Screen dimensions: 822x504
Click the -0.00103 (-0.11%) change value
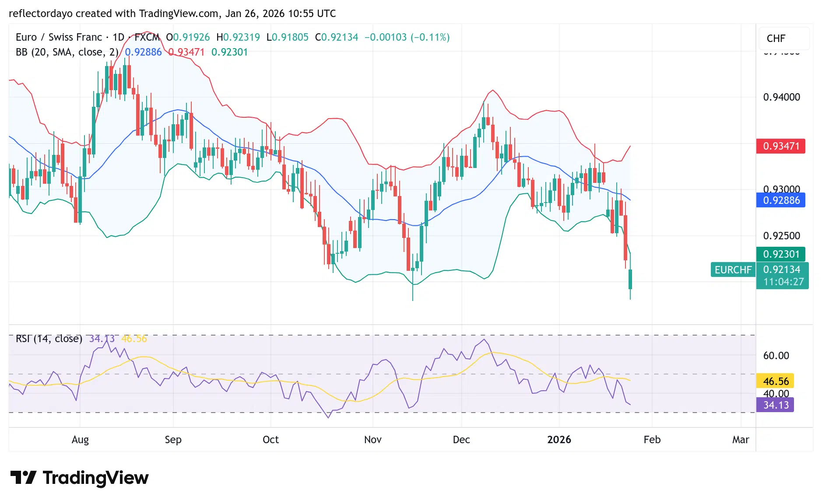point(407,37)
